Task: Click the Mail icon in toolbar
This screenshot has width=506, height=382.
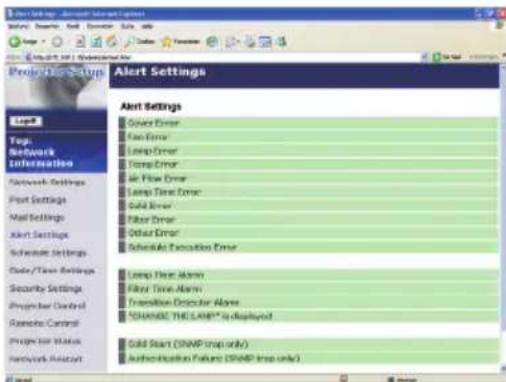Action: (x=232, y=42)
